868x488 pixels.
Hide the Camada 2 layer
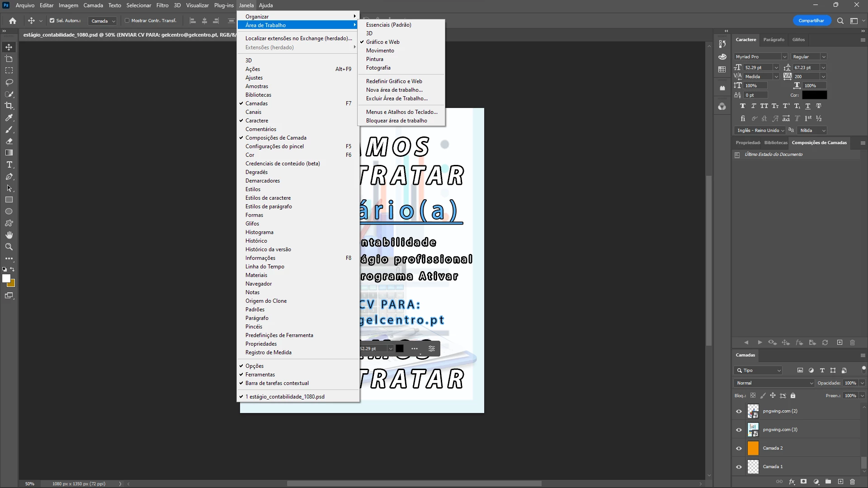coord(739,448)
